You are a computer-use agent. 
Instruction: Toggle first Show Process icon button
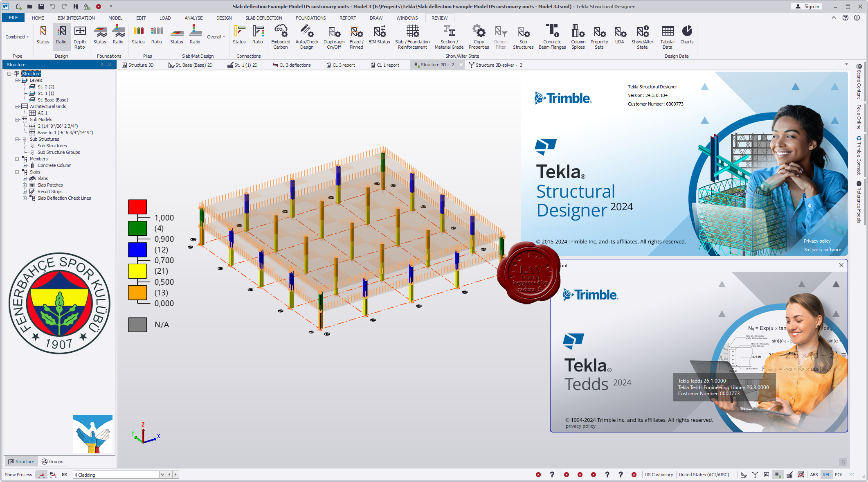point(42,475)
